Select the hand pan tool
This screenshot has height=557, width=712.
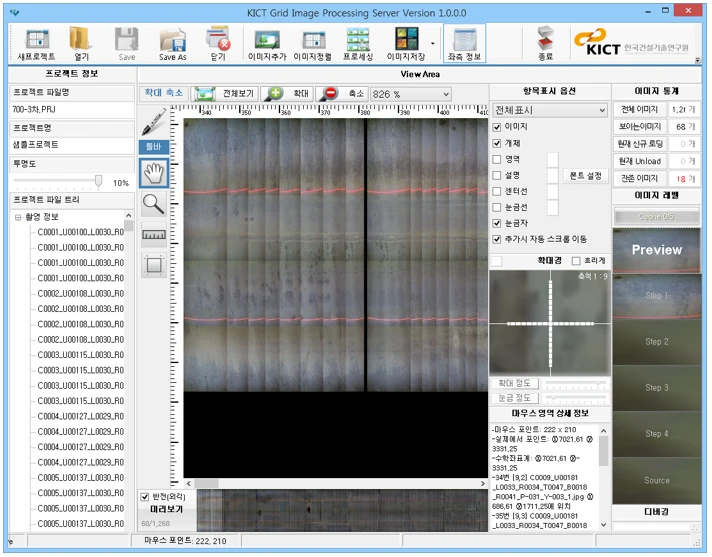154,173
